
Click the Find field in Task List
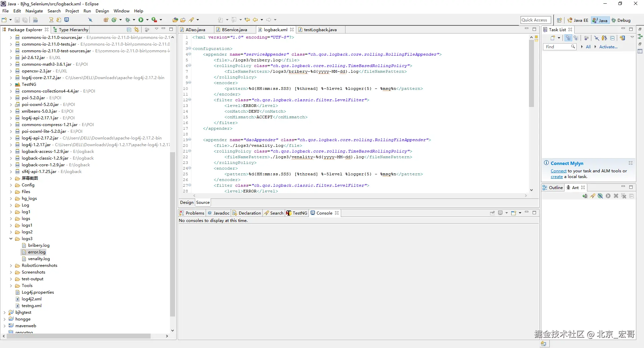point(556,47)
